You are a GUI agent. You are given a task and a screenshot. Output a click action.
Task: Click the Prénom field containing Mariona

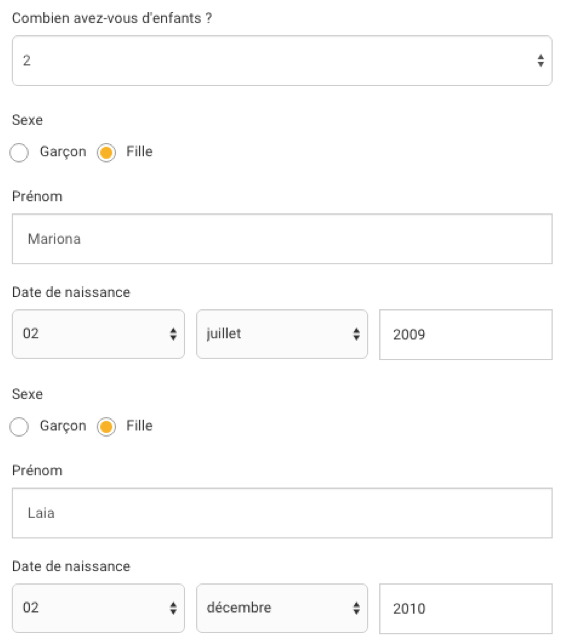click(x=282, y=239)
